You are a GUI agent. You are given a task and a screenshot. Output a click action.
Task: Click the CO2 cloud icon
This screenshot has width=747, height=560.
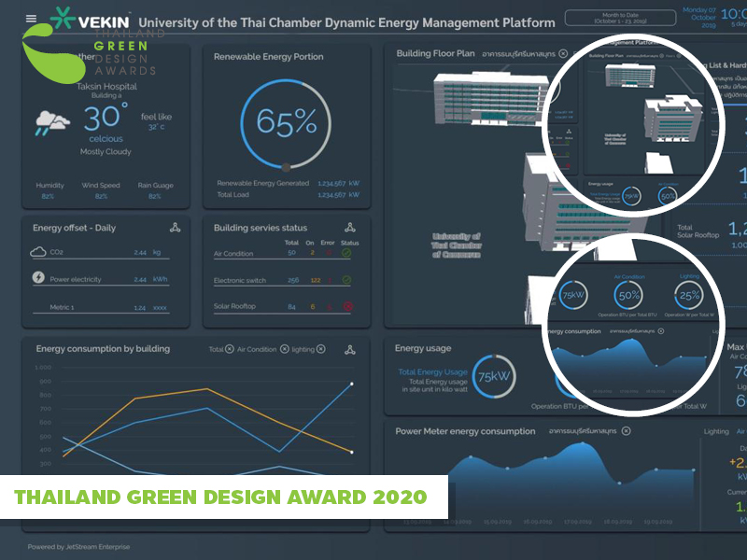click(x=38, y=252)
